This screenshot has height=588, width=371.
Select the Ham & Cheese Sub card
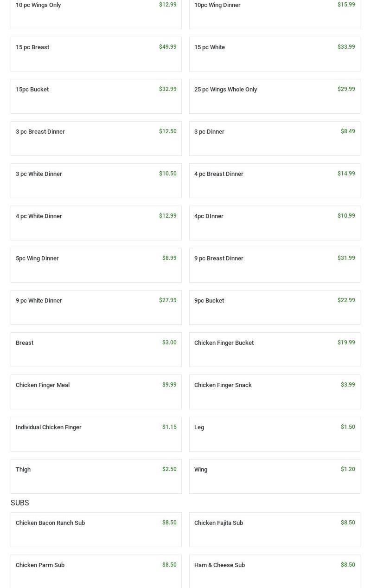[x=275, y=571]
